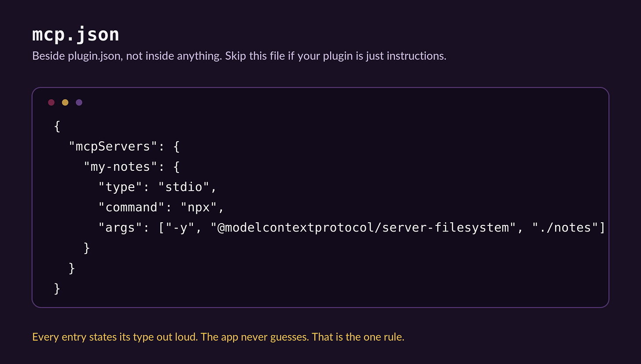
Task: Click the yellow footer sentence about type
Action: (x=218, y=338)
